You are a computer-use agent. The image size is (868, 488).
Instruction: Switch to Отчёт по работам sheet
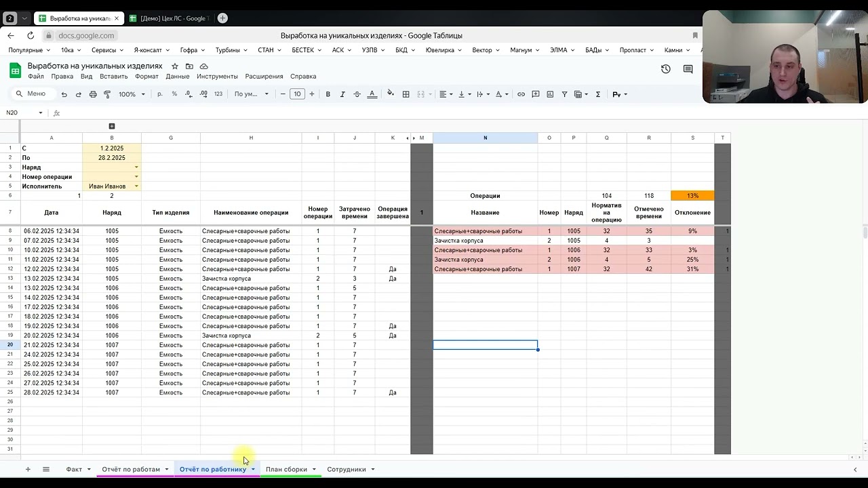pyautogui.click(x=131, y=469)
